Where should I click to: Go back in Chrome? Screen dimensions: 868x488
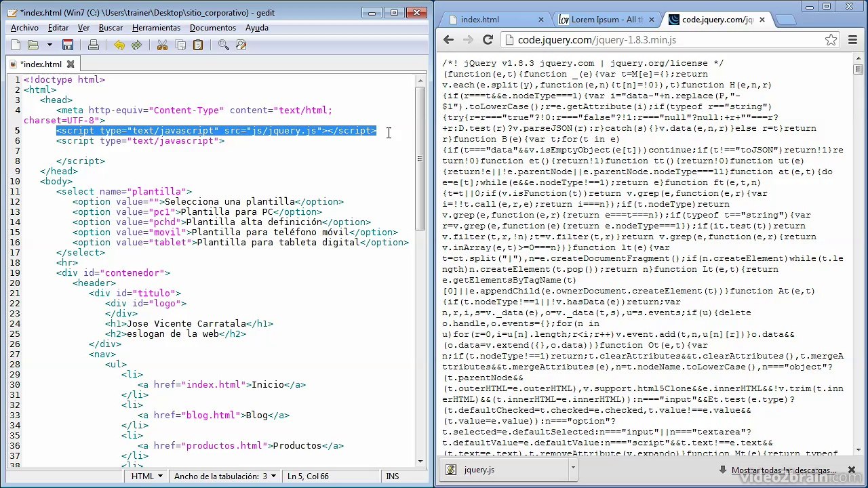(448, 40)
